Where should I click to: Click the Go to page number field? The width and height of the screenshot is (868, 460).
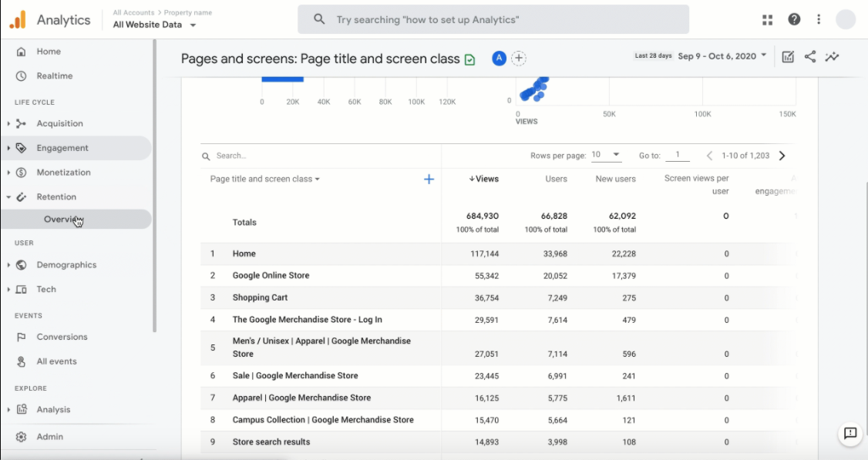coord(677,155)
